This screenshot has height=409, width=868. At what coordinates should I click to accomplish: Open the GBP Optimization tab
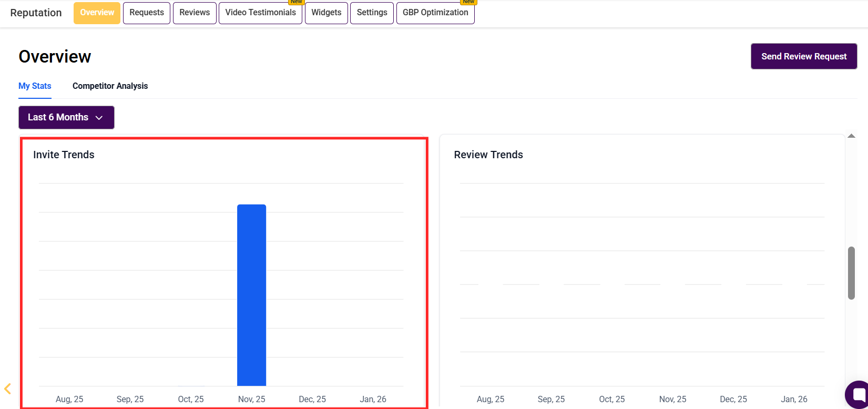coord(435,13)
